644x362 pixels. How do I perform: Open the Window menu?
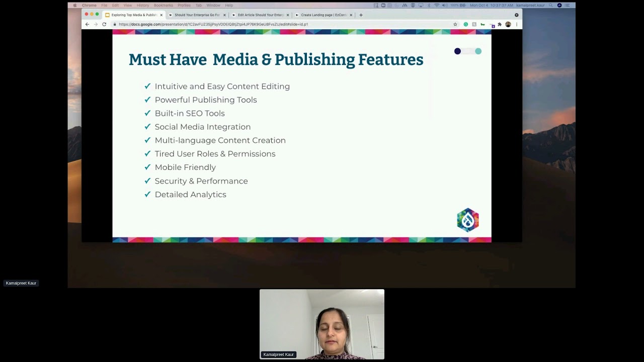(x=213, y=6)
